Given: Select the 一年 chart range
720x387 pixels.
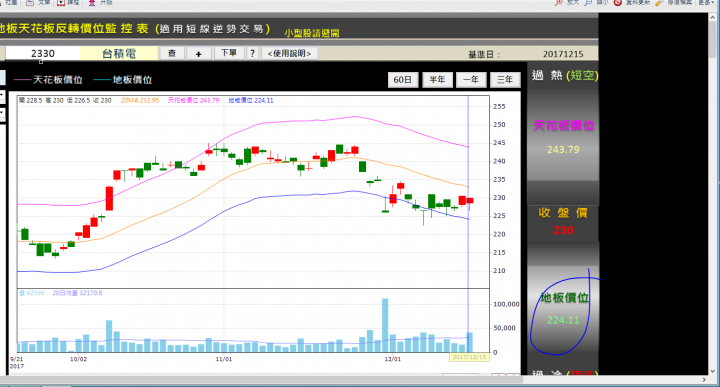Looking at the screenshot, I should (x=471, y=80).
